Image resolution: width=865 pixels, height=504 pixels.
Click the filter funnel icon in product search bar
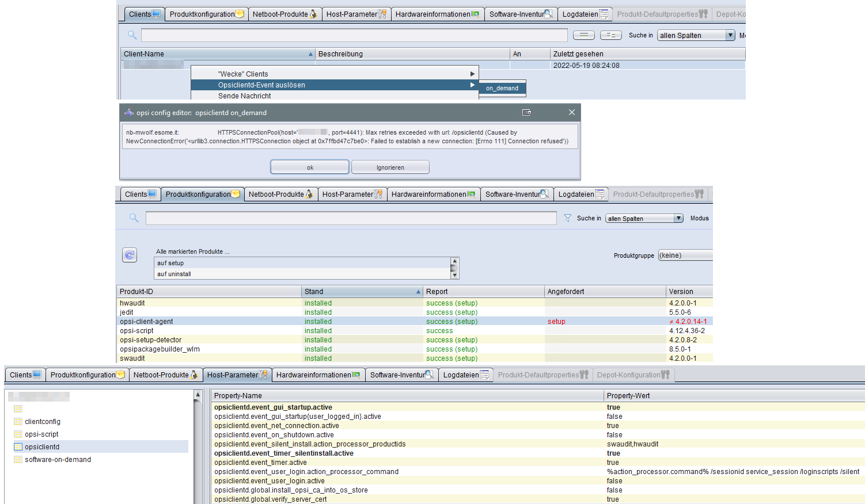point(567,218)
